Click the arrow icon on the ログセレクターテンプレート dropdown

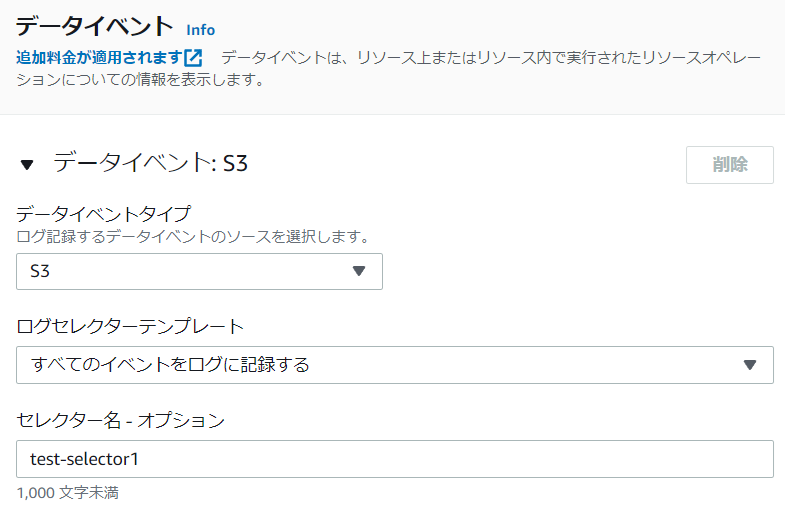point(751,365)
